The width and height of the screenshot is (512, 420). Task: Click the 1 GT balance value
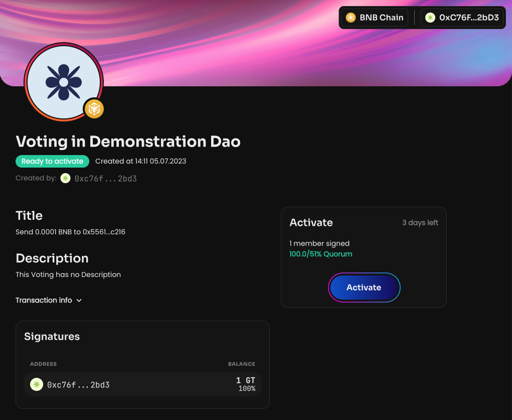246,380
